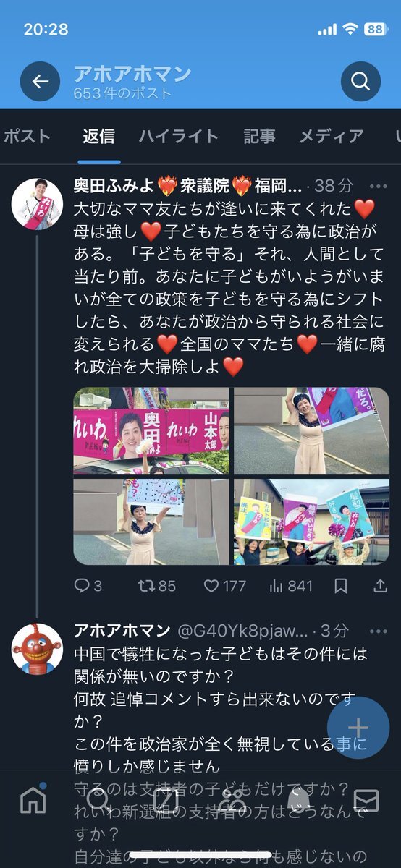The height and width of the screenshot is (868, 401).
Task: Open the campaign van photo thumbnail
Action: (151, 430)
